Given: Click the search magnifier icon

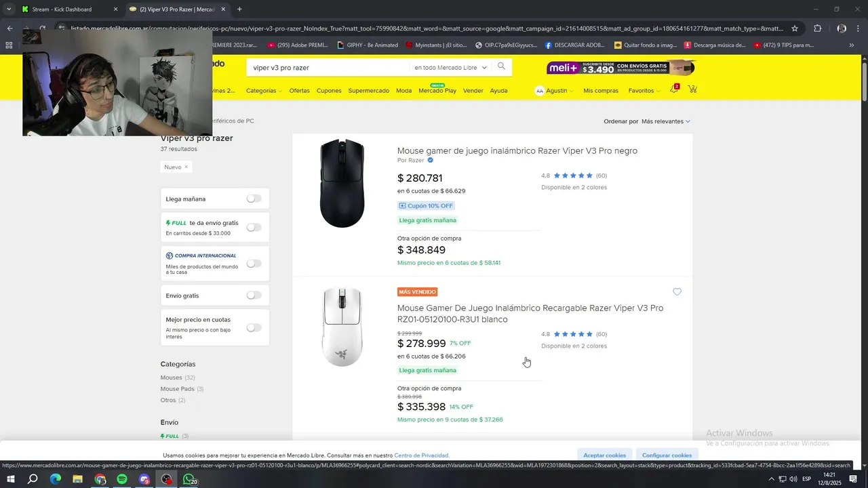Looking at the screenshot, I should click(501, 66).
